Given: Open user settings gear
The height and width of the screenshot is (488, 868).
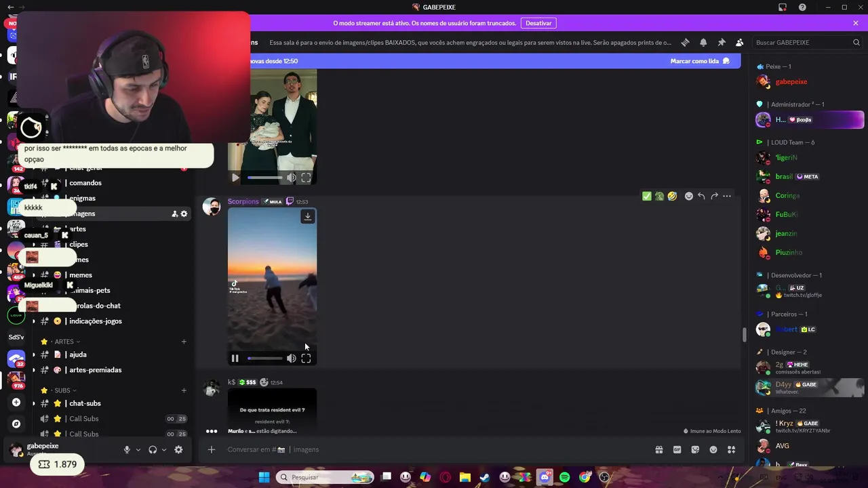Looking at the screenshot, I should (178, 449).
